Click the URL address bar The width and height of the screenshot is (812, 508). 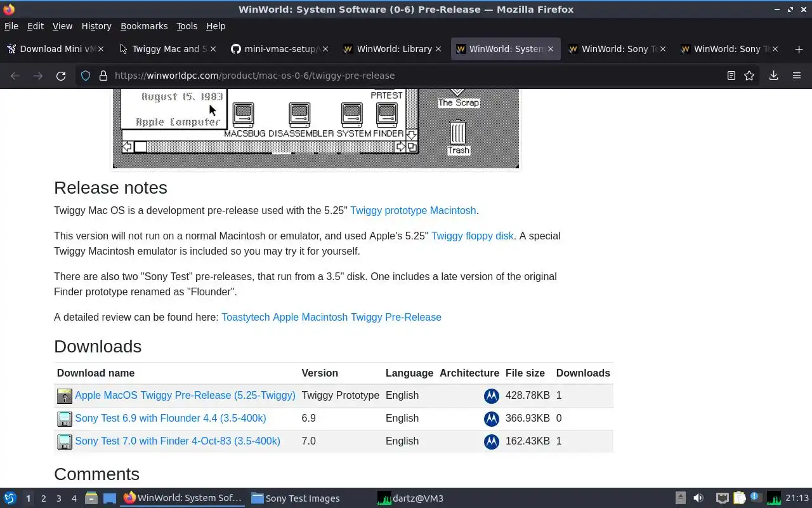(x=406, y=76)
